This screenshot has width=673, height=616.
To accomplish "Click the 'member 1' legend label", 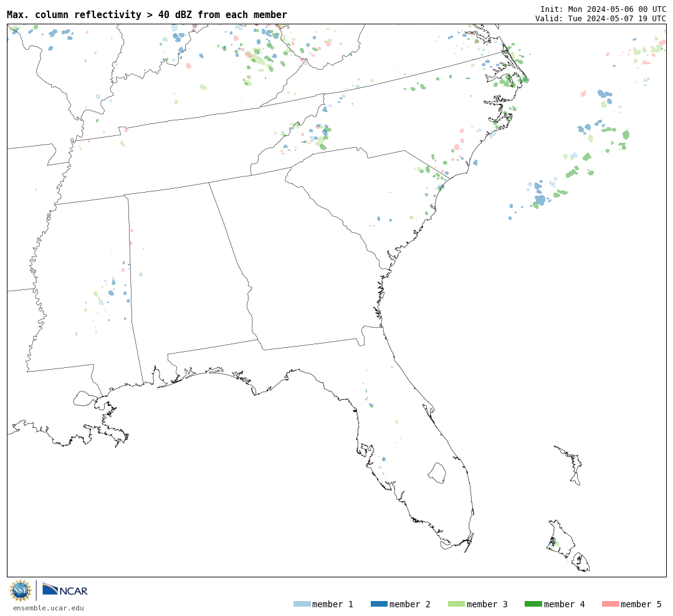I will (333, 604).
